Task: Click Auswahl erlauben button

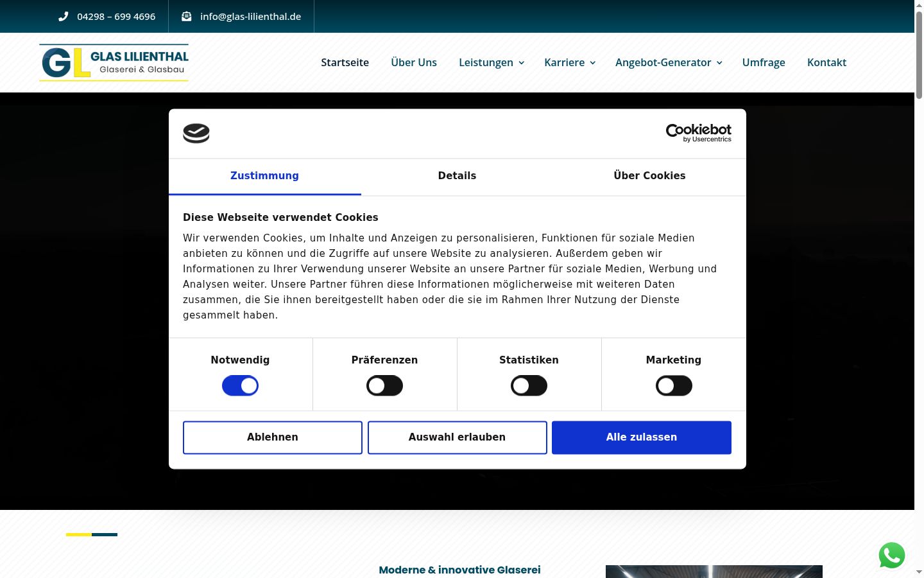Action: click(457, 437)
